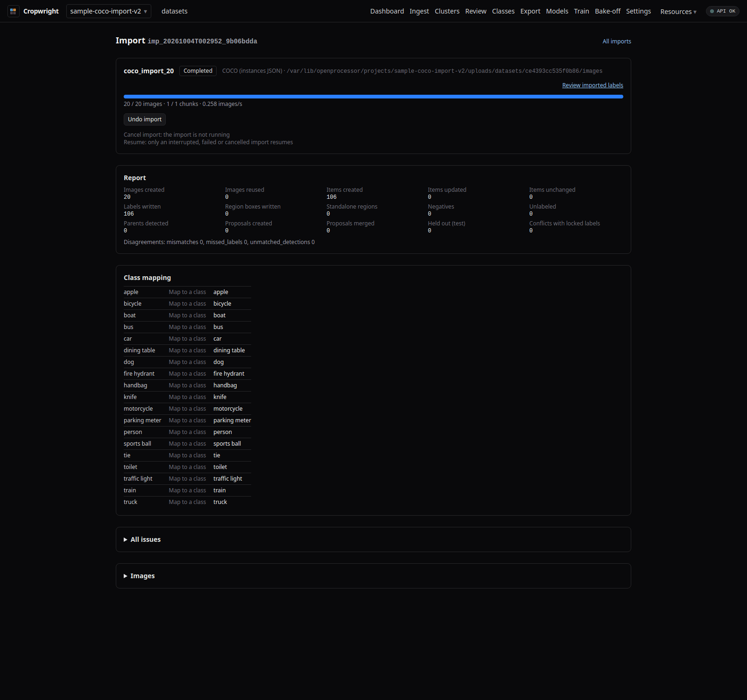Click the datasets breadcrumb link

click(175, 11)
